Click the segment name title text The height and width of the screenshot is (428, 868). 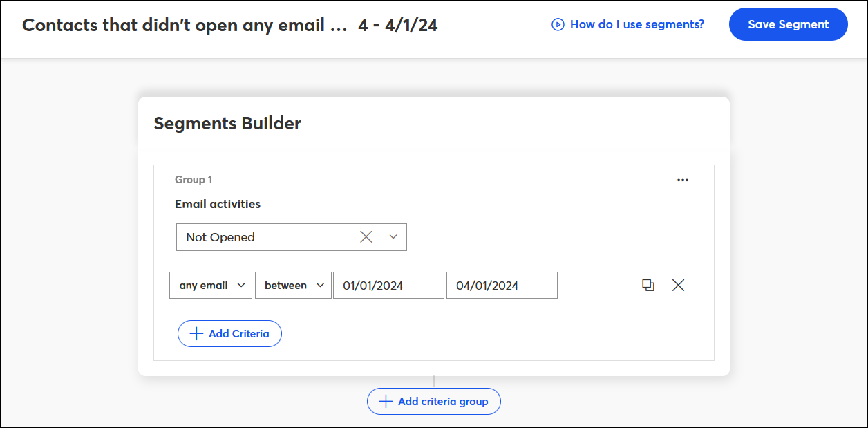point(229,26)
